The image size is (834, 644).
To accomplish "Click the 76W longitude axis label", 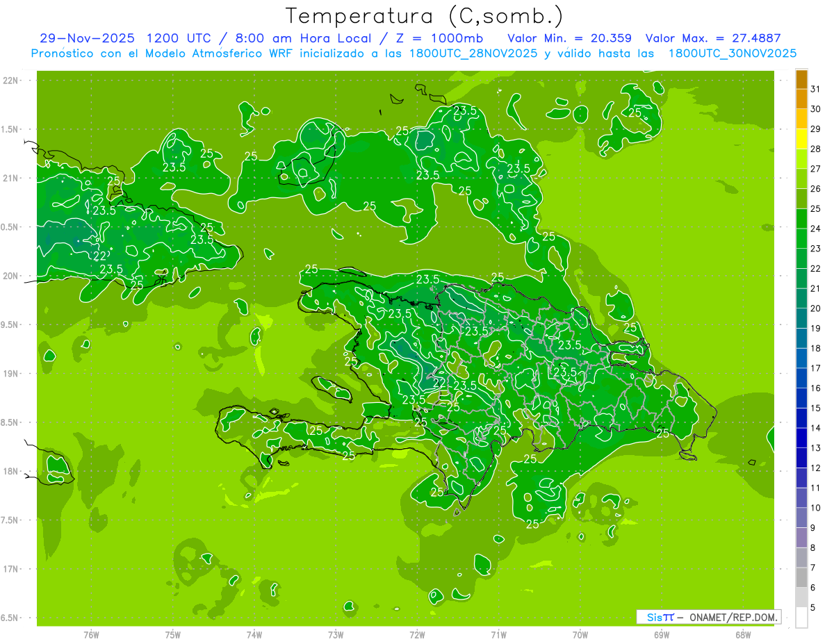I will tap(91, 634).
